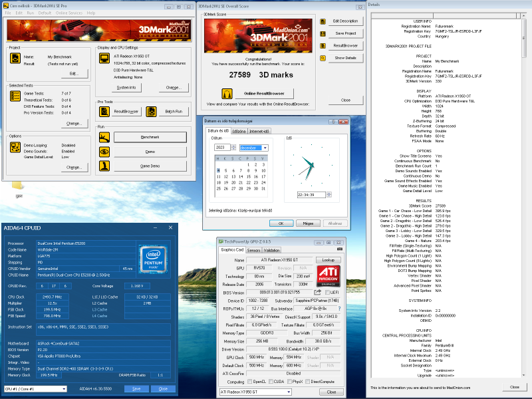Click the ResultBrowser icon in Overall Score window
Screen dimensions: 532x399
(323, 46)
